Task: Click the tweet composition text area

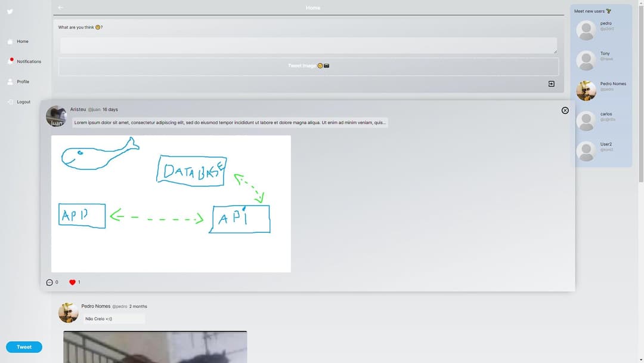Action: pos(308,45)
